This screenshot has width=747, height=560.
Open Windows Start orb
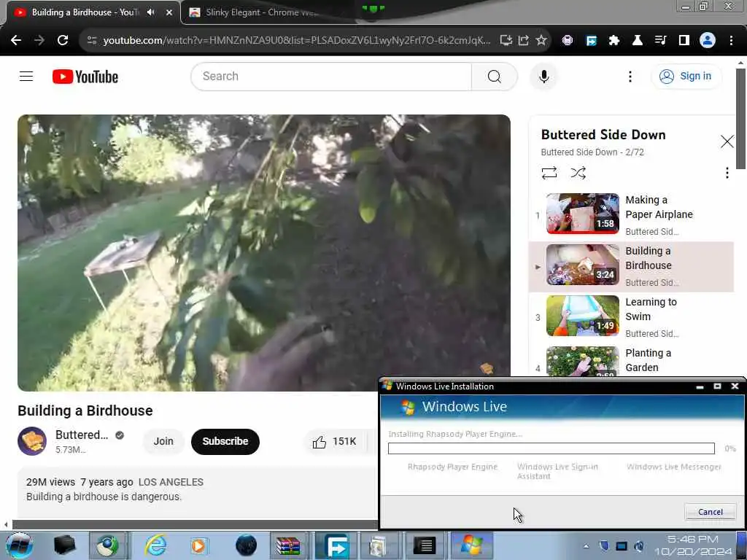[x=20, y=545]
